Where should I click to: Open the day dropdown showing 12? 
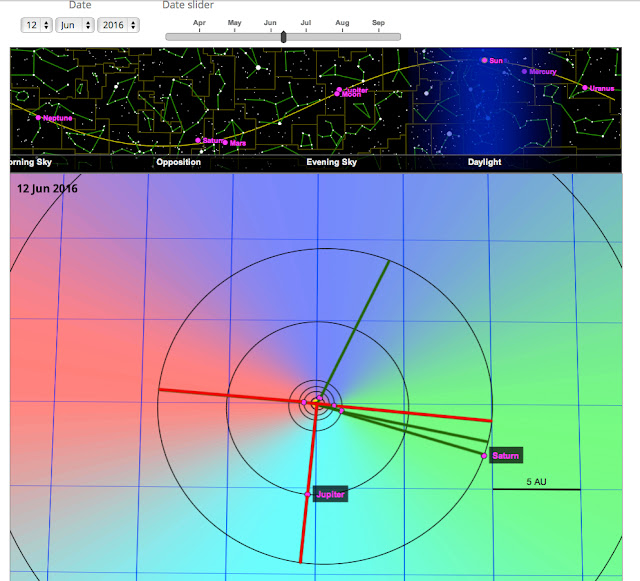click(36, 25)
